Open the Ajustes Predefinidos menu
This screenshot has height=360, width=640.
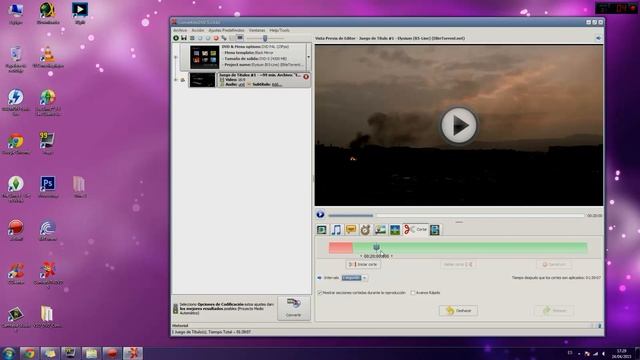[x=226, y=31]
